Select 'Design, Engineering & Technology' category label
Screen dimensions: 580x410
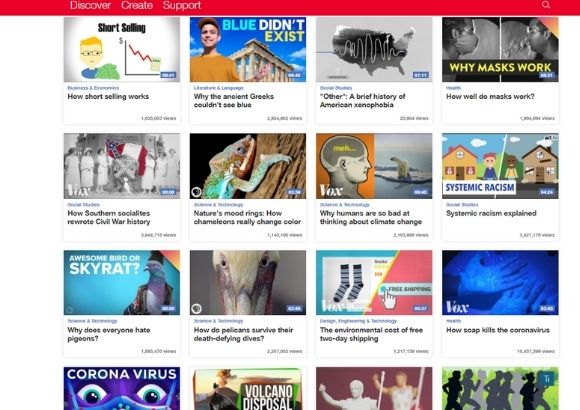click(358, 321)
